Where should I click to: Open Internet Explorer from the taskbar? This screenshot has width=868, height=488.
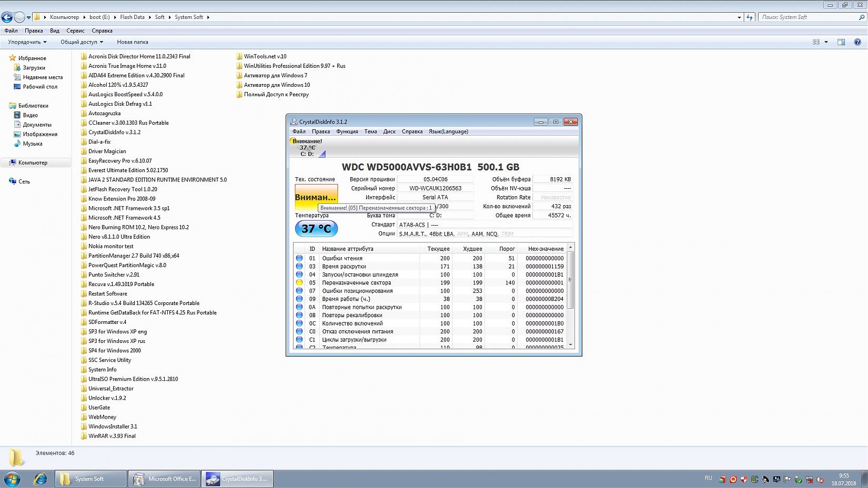tap(41, 479)
